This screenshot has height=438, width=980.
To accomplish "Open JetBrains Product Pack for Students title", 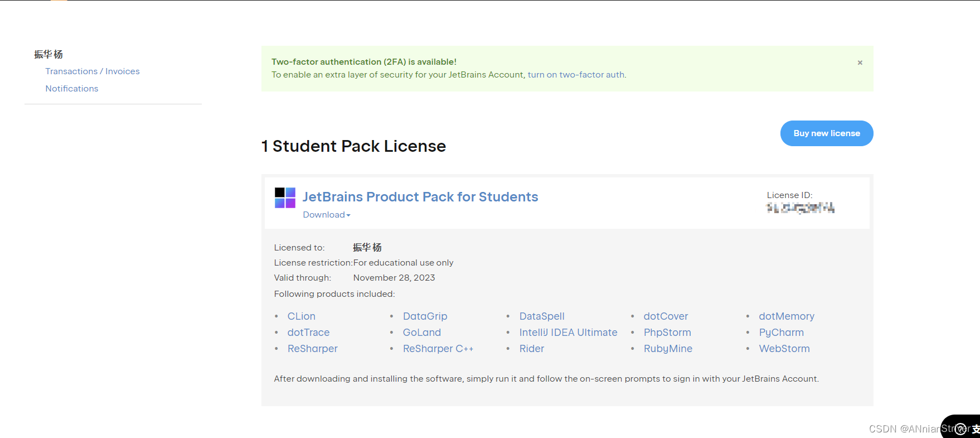I will point(420,197).
